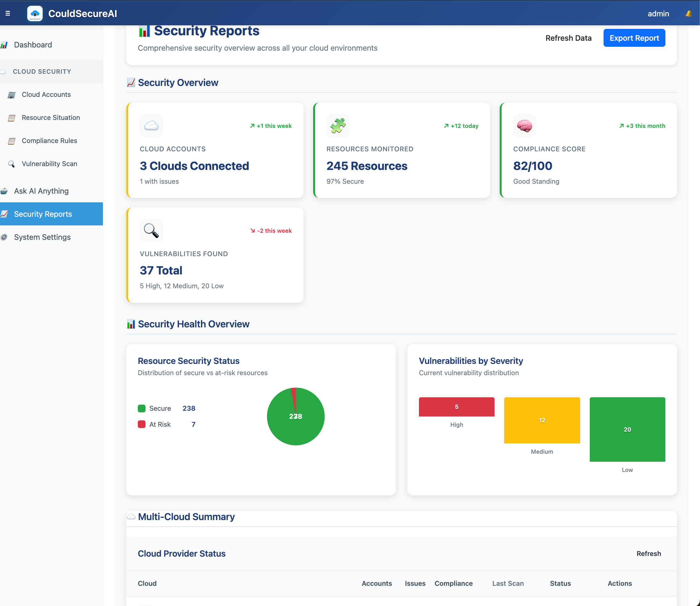Open the notifications bell
The image size is (700, 606).
688,14
